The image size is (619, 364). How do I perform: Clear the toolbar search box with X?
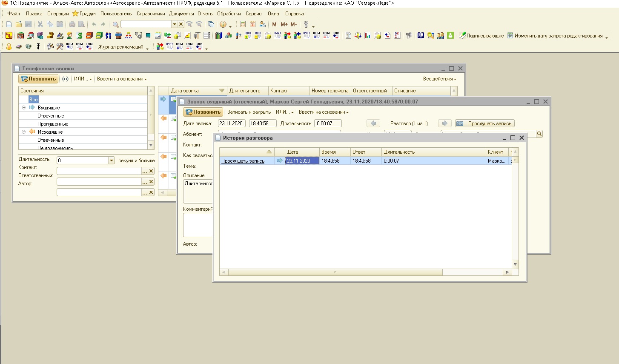(181, 24)
